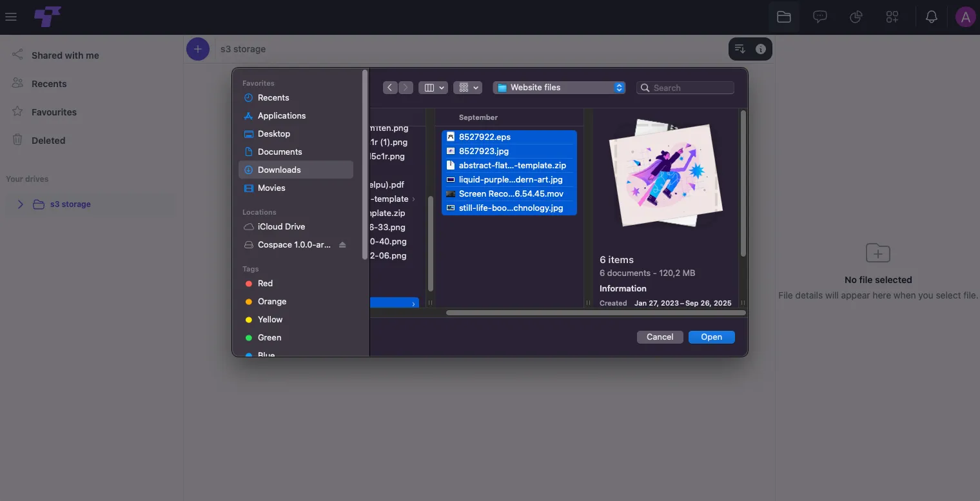Screen dimensions: 980x501
Task: Click the file dialog Search field
Action: [685, 88]
